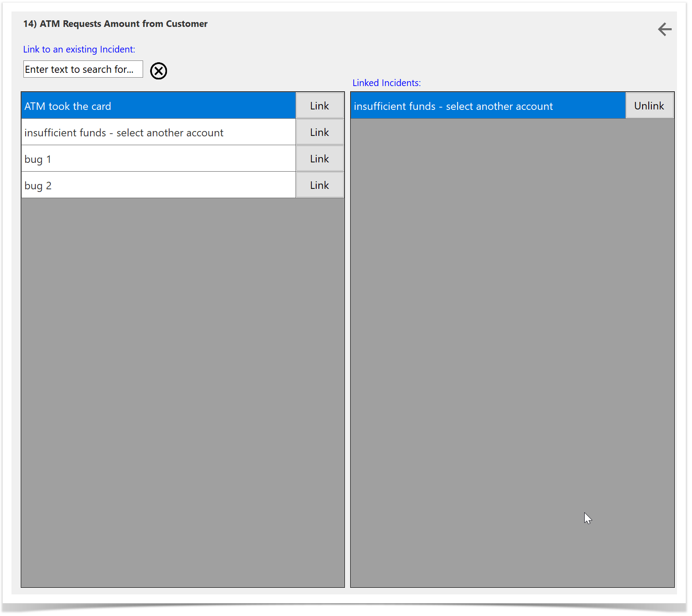Viewport: 692px width, 616px height.
Task: Click blank header space left of back arrow
Action: pos(442,30)
